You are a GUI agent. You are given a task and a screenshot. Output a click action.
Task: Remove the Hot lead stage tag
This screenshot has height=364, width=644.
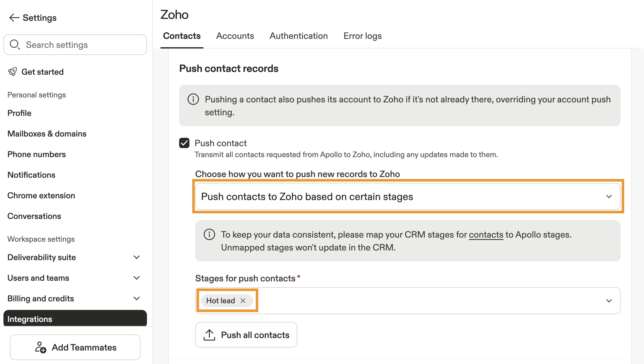pos(243,300)
